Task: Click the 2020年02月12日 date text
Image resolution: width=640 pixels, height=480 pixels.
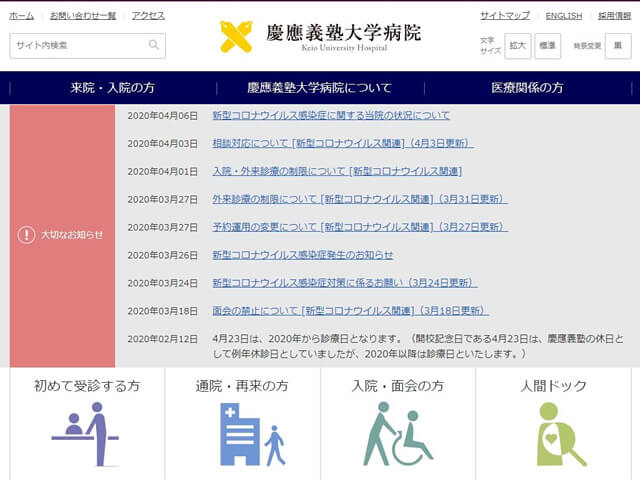Action: pos(162,339)
